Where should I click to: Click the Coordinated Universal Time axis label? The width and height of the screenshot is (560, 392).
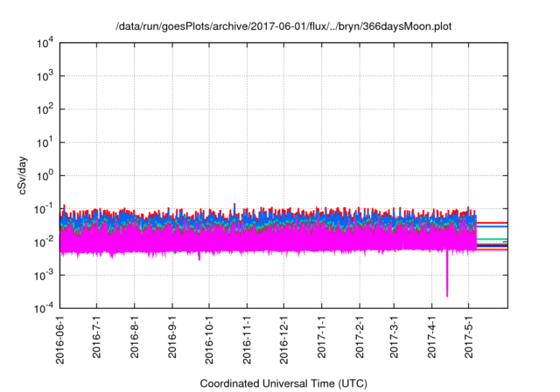point(284,383)
